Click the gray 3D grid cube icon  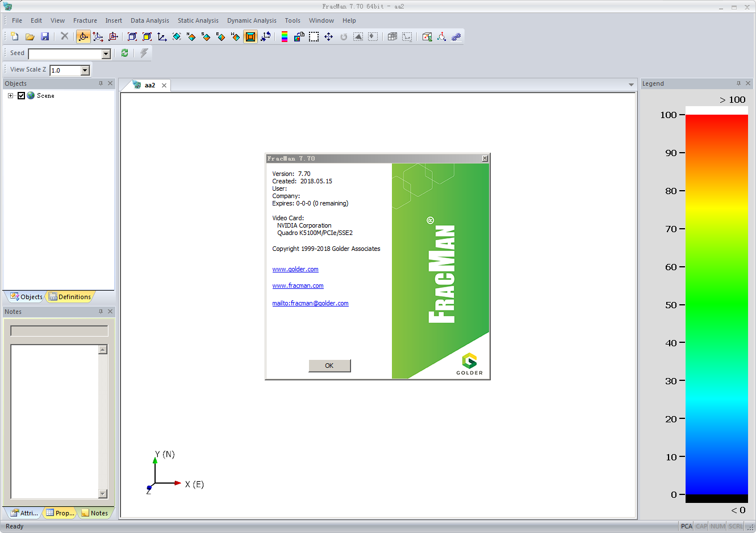click(x=392, y=36)
